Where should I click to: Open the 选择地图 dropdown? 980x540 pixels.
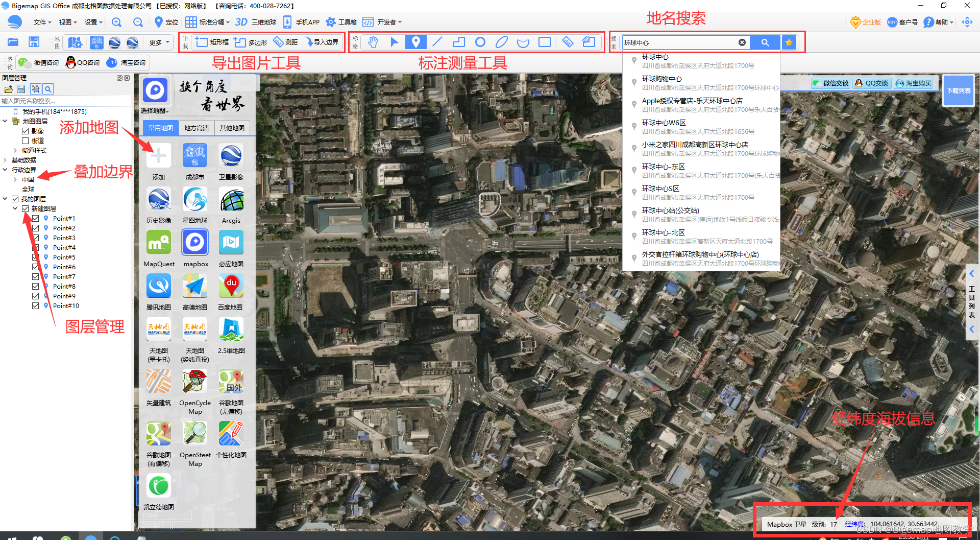tap(155, 111)
